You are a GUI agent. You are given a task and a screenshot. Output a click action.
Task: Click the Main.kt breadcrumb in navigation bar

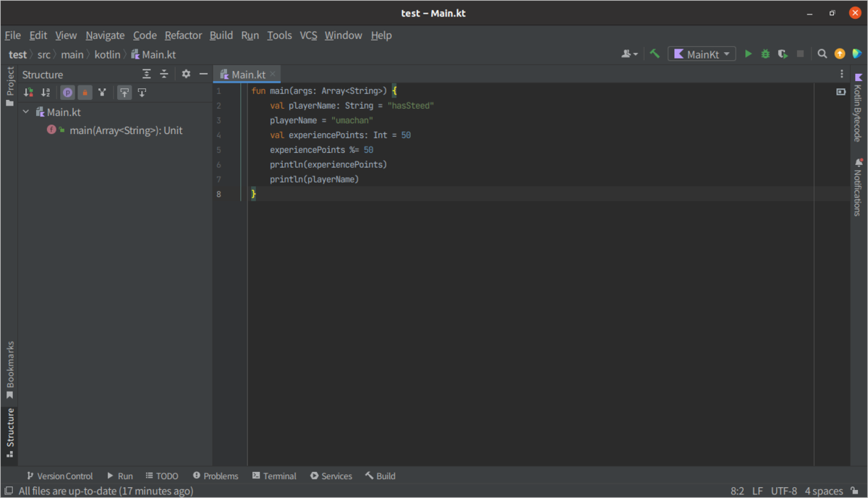tap(153, 54)
